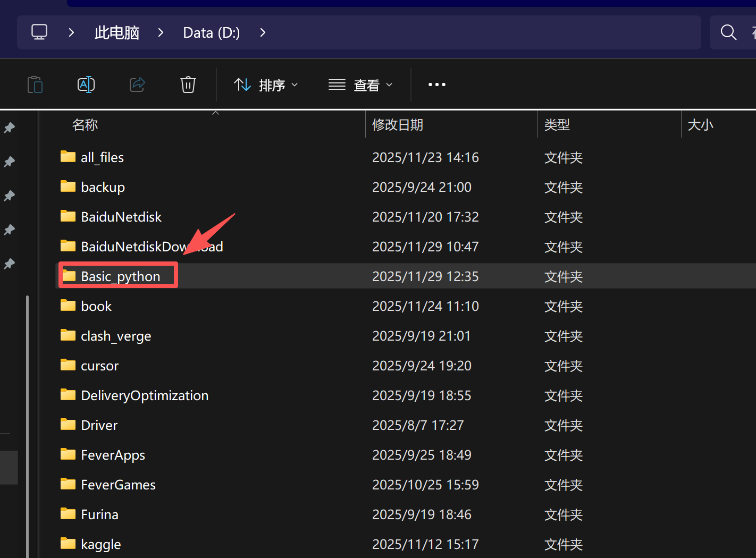The image size is (756, 558).
Task: Click the rename icon in toolbar
Action: click(x=86, y=84)
